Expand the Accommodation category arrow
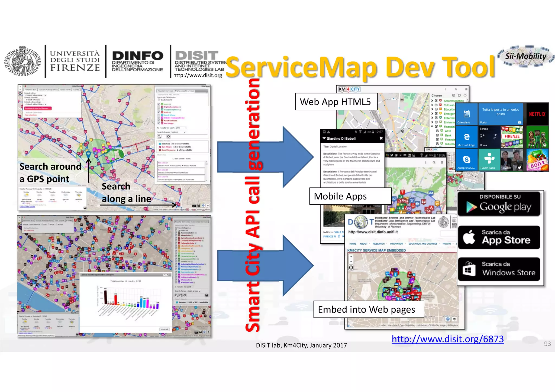Screen dimensions: 555x392 433,101
